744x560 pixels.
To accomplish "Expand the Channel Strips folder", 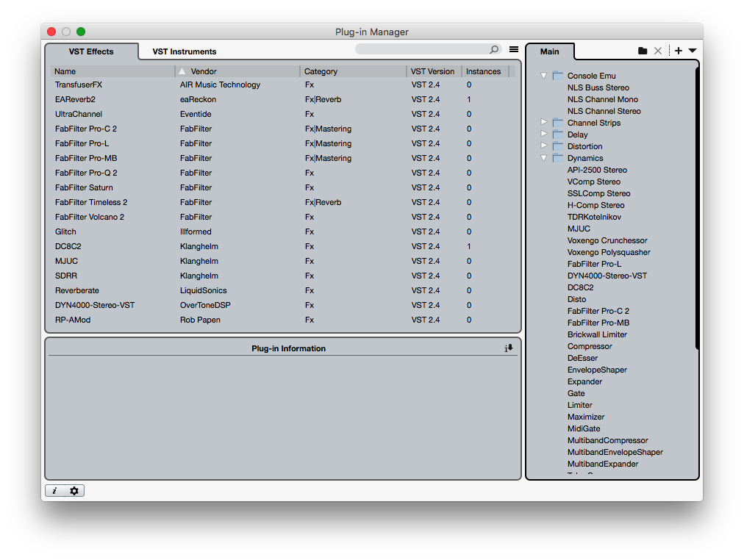I will pyautogui.click(x=543, y=123).
